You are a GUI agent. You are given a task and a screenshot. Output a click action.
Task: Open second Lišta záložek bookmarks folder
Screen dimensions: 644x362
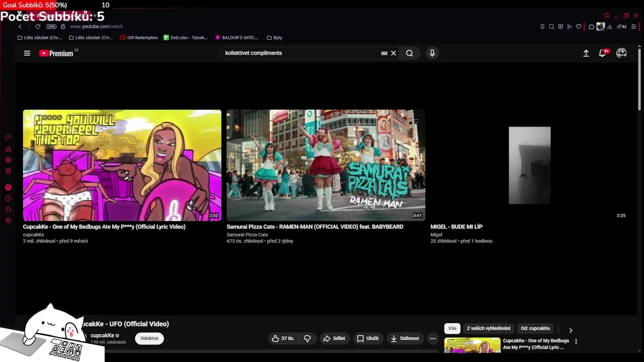[91, 38]
